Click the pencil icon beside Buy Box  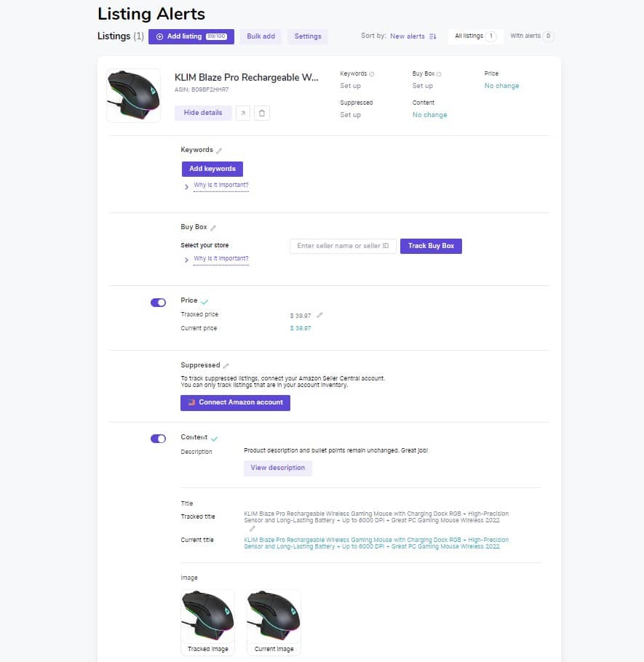212,228
